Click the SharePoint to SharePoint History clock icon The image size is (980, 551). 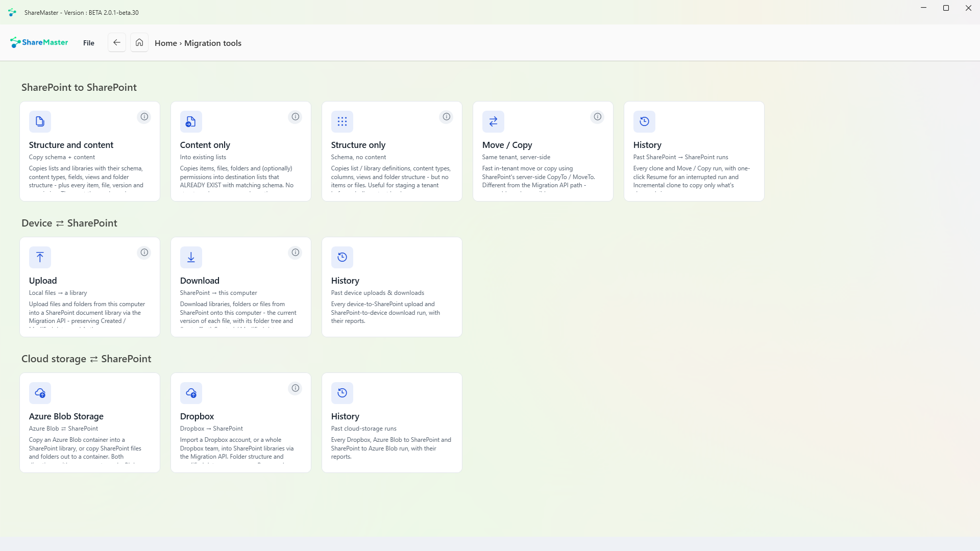pyautogui.click(x=644, y=121)
